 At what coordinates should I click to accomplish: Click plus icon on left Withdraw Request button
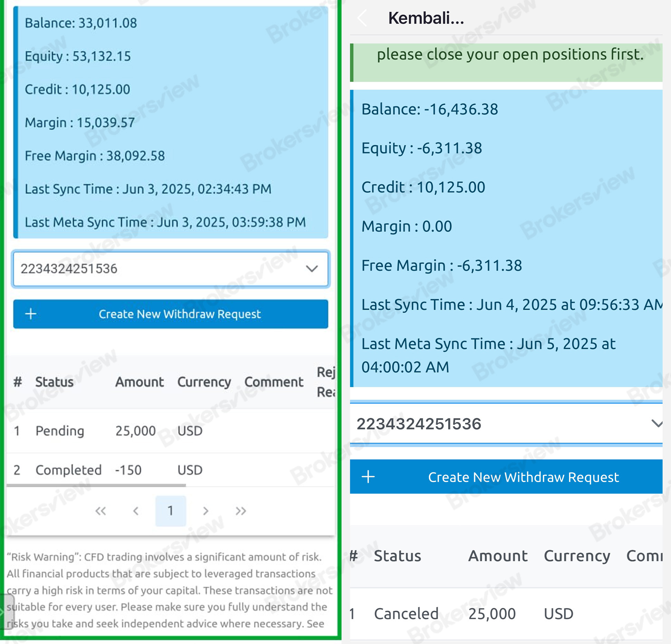point(31,314)
